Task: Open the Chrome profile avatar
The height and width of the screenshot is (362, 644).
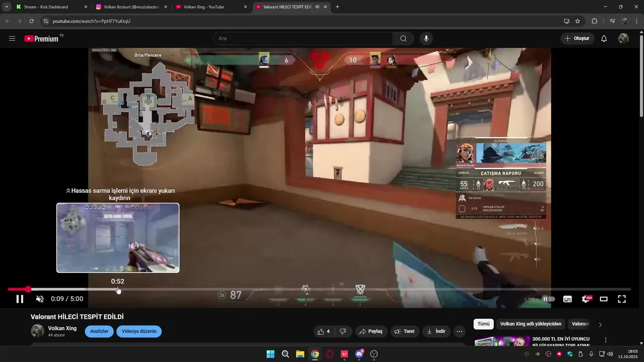Action: (624, 21)
